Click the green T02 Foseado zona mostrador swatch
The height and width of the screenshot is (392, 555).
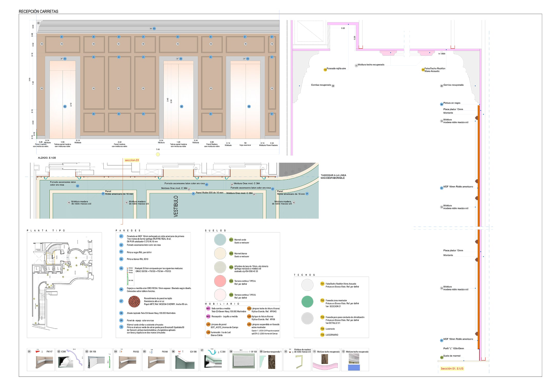click(307, 302)
